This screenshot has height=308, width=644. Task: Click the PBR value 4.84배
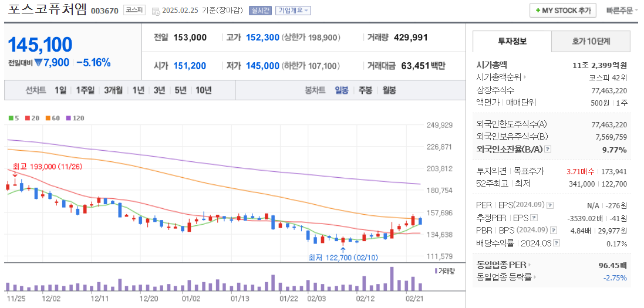click(581, 231)
